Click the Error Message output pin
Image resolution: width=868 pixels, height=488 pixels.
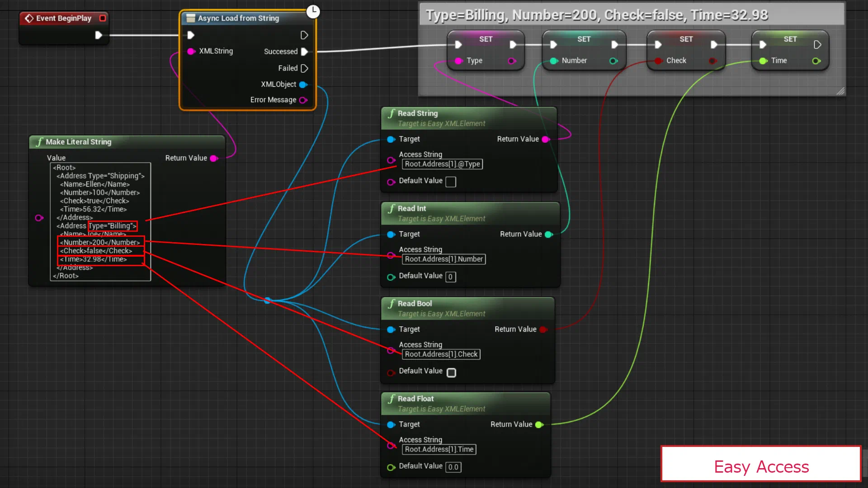(x=303, y=100)
